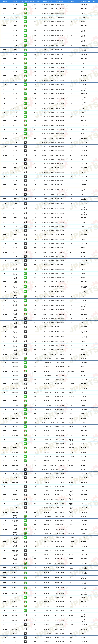98x644 pixels.
Task: Click petrol icon in Zafira Z 22 YH row
Action: point(25,610)
